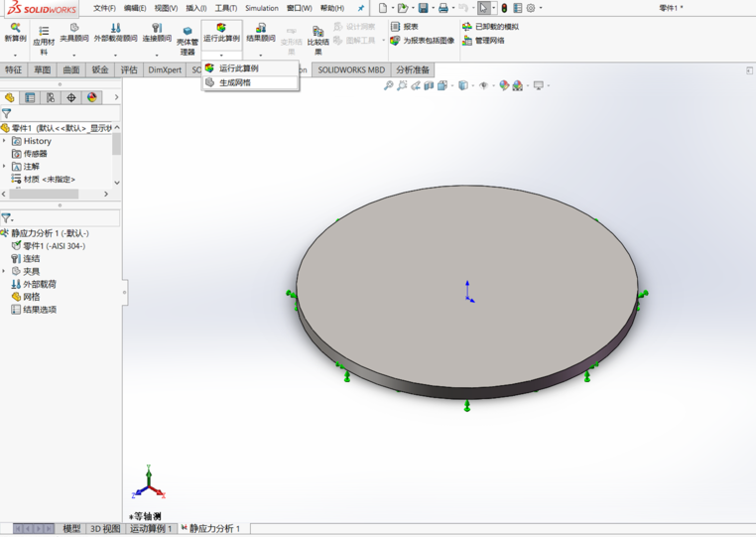Click 管理网络 manage network

(483, 41)
